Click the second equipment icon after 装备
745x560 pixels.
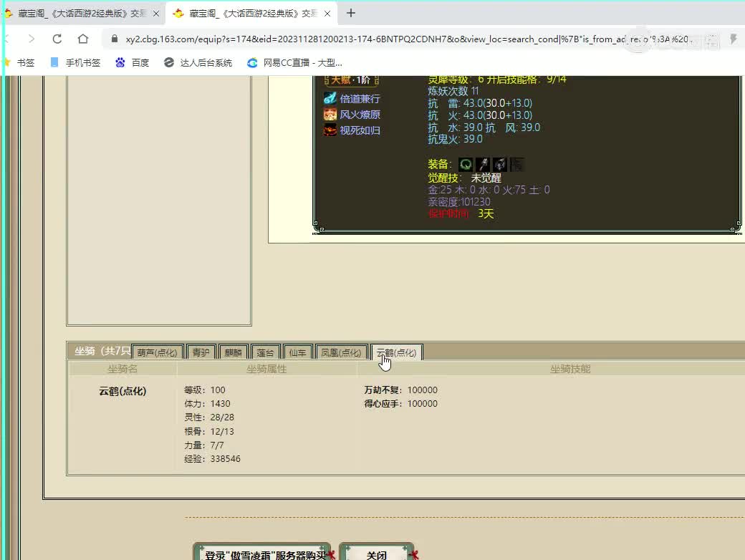(x=483, y=164)
